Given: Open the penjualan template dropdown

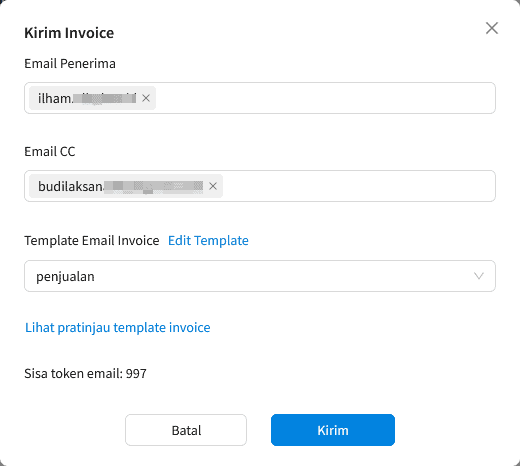Looking at the screenshot, I should 260,276.
